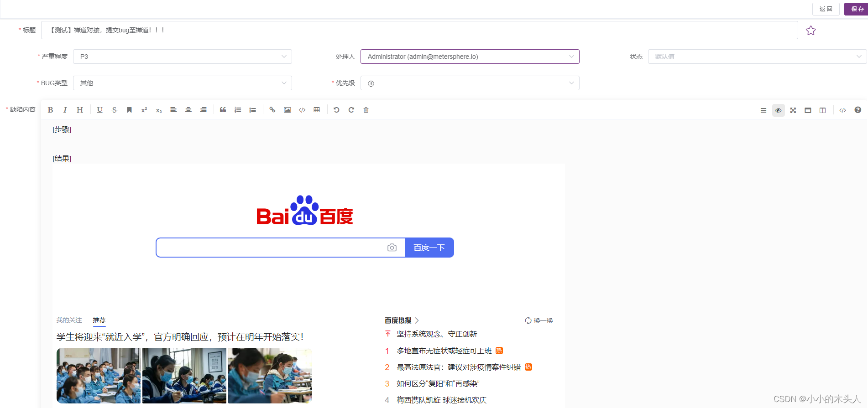
Task: Insert an ordered numbered list
Action: (x=238, y=110)
